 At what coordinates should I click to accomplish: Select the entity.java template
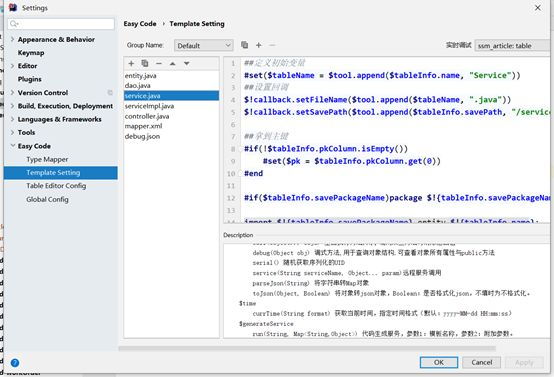coord(171,76)
